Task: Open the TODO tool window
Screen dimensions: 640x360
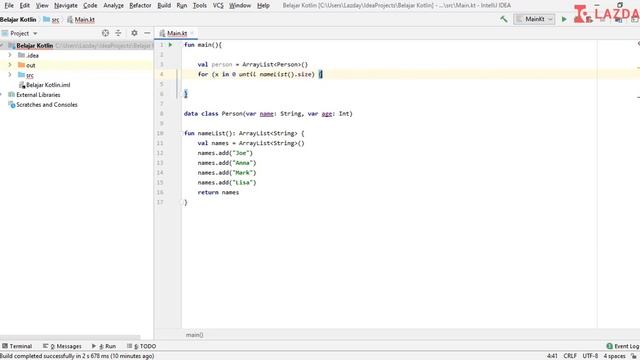Action: click(x=142, y=346)
